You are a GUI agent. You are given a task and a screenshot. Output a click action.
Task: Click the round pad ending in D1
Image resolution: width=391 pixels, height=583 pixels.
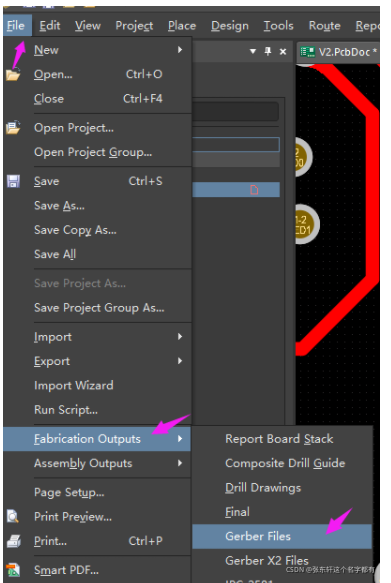coord(307,224)
